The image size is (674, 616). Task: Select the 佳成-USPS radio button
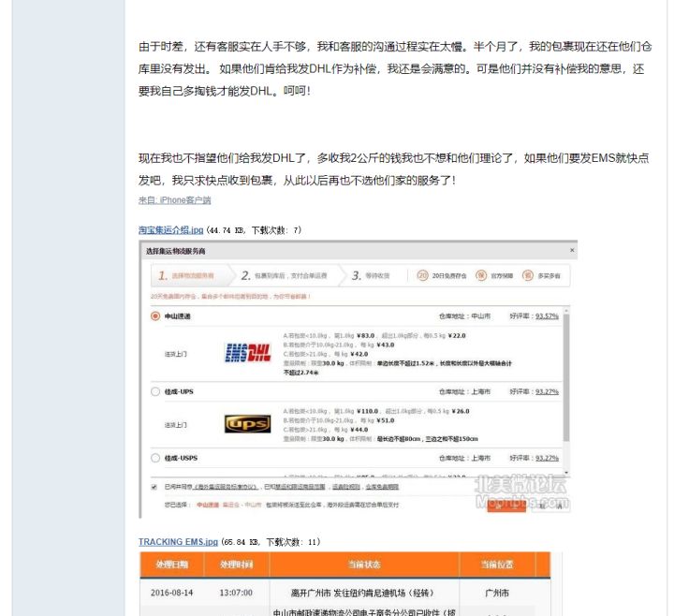click(155, 458)
